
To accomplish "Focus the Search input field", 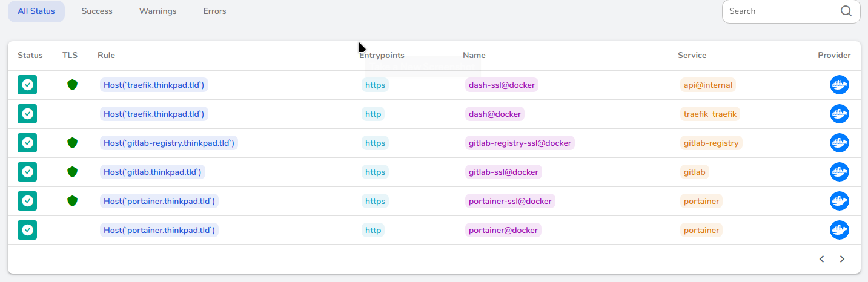I will click(781, 11).
